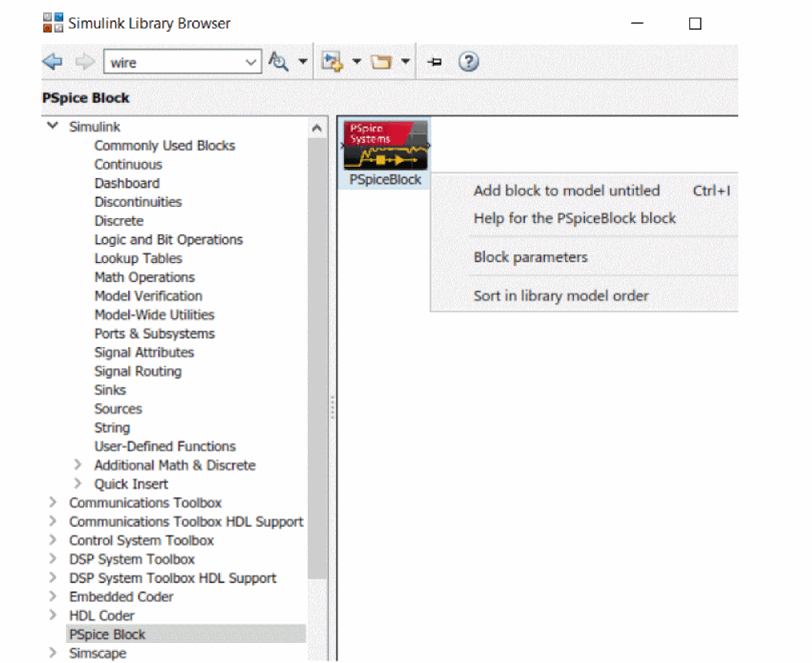Expand DSP System Toolbox HDL Support
812x663 pixels.
click(52, 577)
